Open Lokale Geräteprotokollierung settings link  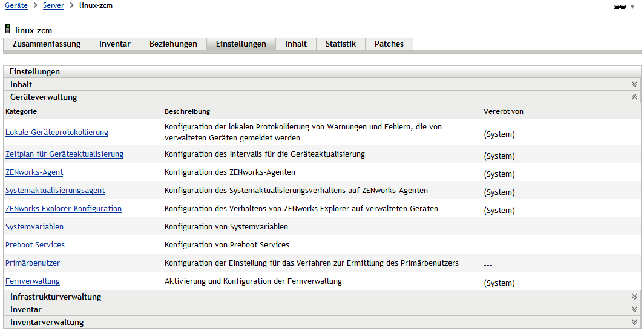click(x=57, y=132)
